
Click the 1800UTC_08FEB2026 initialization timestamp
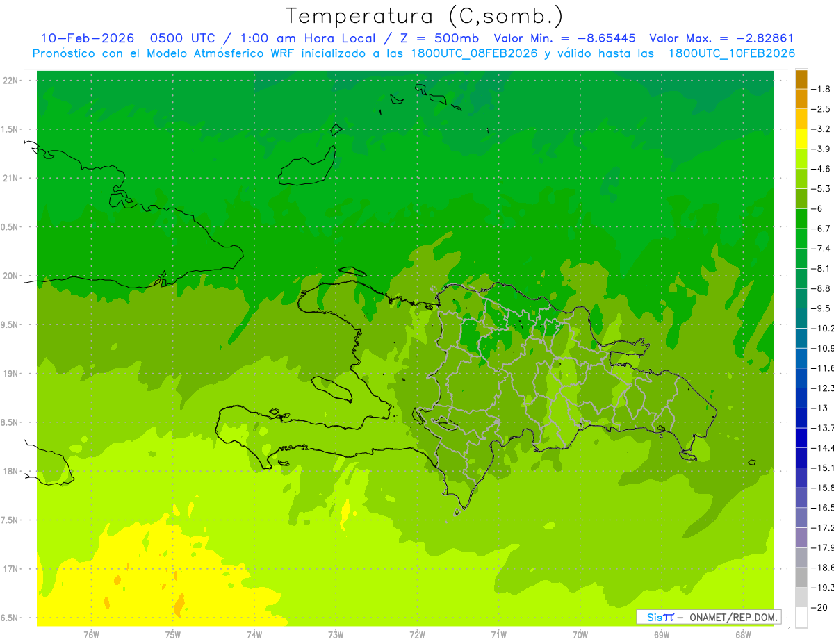point(474,53)
